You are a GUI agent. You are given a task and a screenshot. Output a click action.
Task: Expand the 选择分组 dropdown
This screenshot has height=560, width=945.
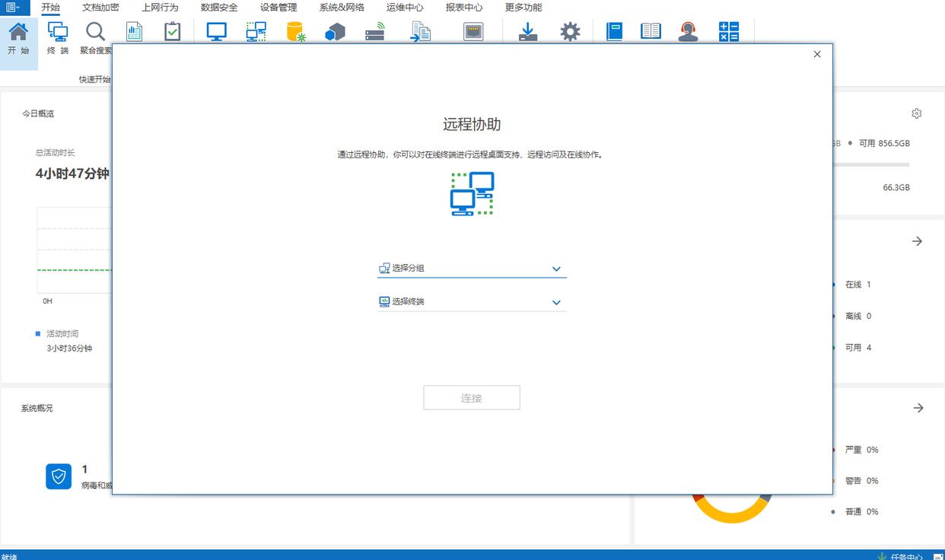[472, 269]
